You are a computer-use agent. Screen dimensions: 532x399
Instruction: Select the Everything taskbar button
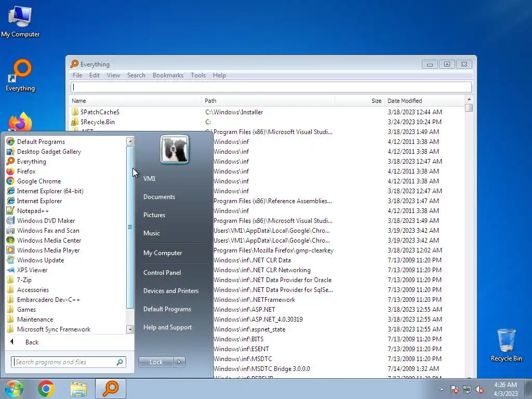click(111, 389)
